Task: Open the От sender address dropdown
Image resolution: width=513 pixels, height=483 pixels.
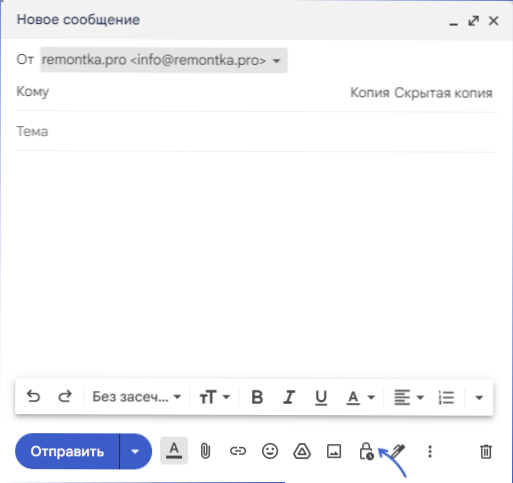Action: click(x=164, y=60)
